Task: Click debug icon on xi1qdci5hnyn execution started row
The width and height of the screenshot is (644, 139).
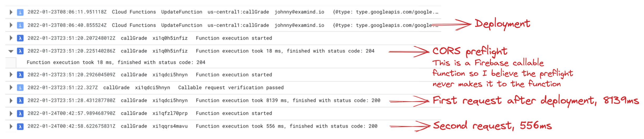Action: click(20, 75)
